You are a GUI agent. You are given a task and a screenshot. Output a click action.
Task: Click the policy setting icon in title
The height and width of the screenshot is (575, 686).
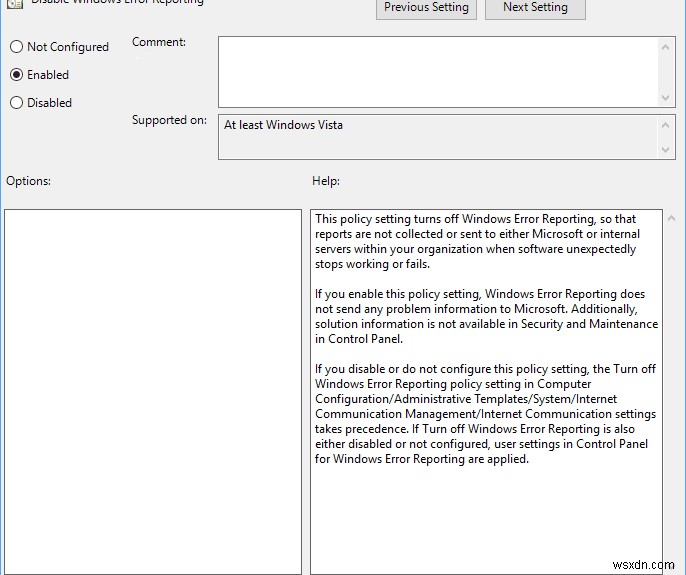pos(15,4)
